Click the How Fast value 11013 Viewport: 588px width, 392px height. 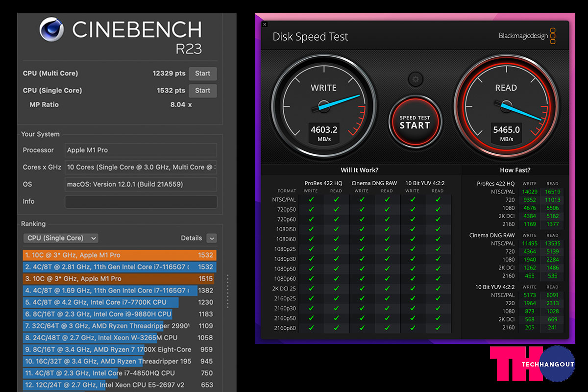(x=552, y=200)
